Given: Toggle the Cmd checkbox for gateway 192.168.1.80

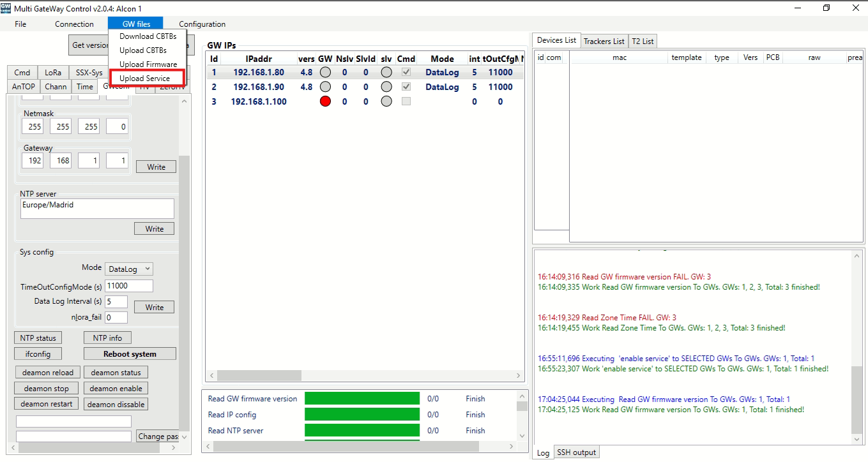Looking at the screenshot, I should (406, 72).
